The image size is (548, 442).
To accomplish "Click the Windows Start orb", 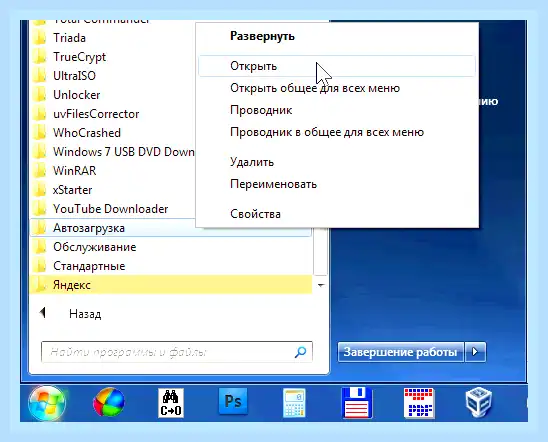I will [x=47, y=403].
